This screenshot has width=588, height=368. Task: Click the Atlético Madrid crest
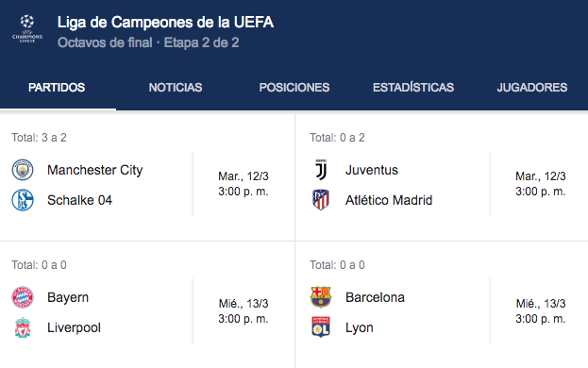[x=321, y=200]
